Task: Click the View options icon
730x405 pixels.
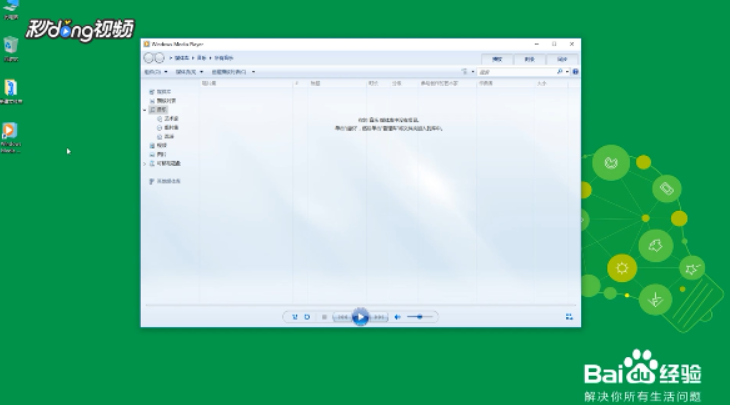Action: click(464, 72)
